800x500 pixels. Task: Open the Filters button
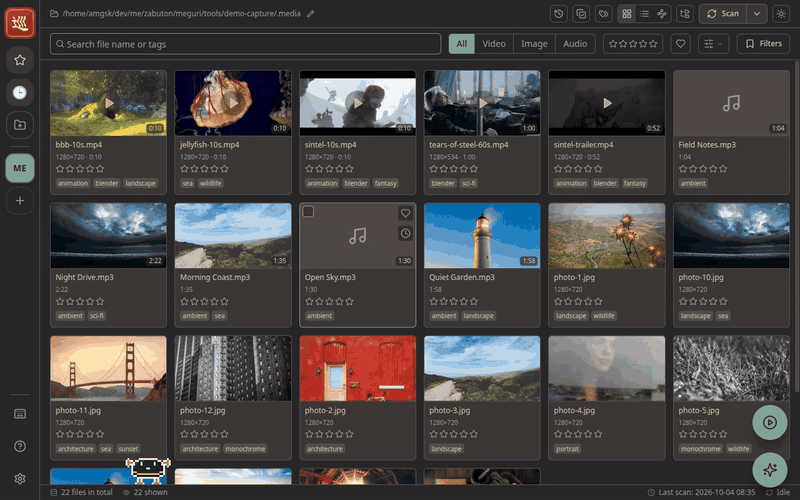pos(763,44)
